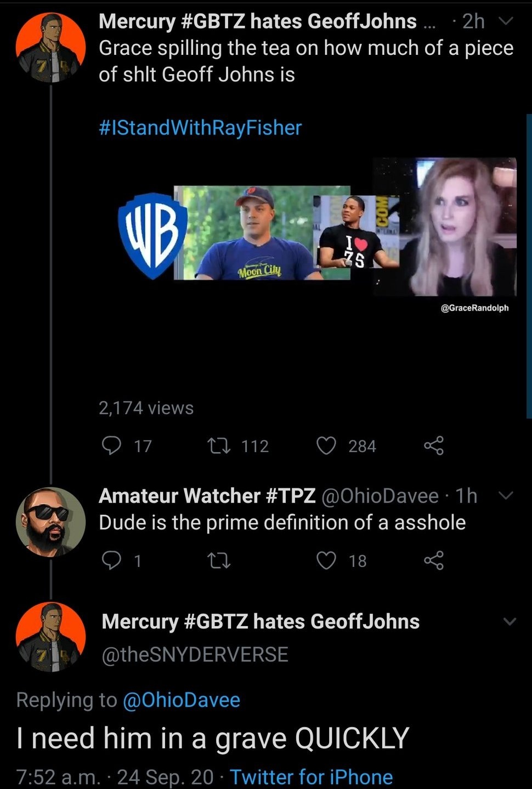532x789 pixels.
Task: Open the @theSNYDERVERSE handle
Action: (x=195, y=654)
